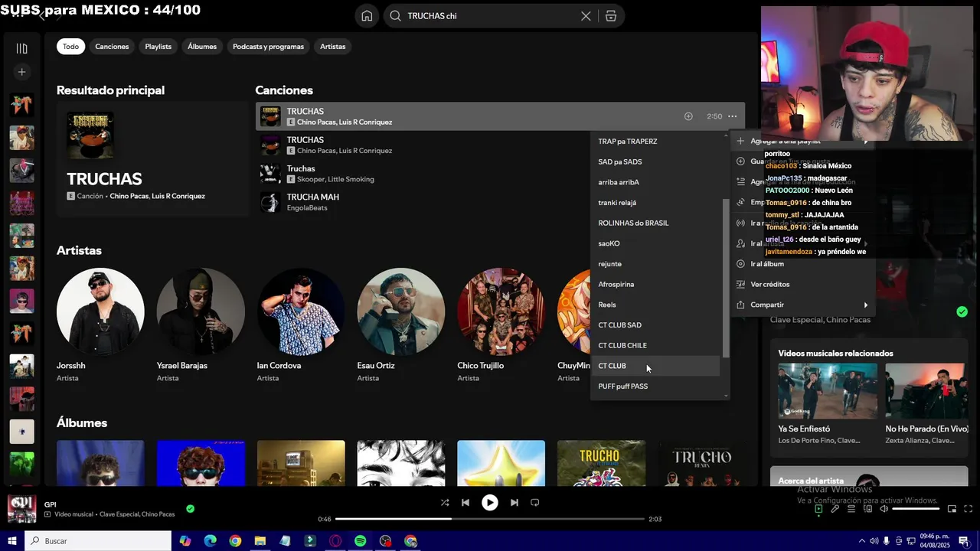
Task: Add song to CT CLUB CHILE playlist
Action: click(x=656, y=345)
